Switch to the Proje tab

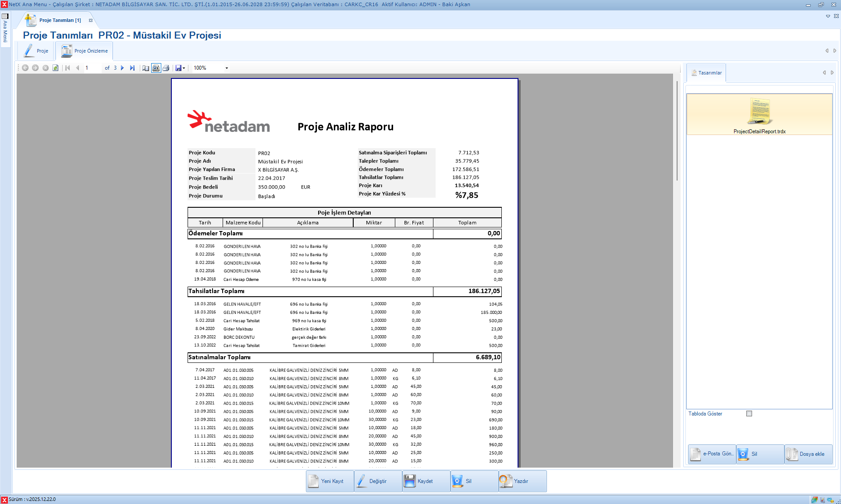coord(36,51)
